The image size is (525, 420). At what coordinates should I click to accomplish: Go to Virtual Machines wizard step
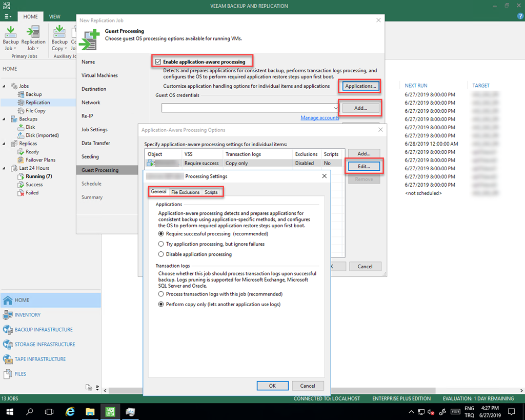point(100,75)
